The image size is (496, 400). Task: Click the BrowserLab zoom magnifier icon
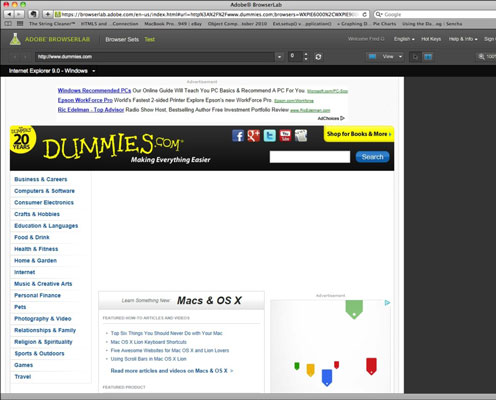(481, 57)
